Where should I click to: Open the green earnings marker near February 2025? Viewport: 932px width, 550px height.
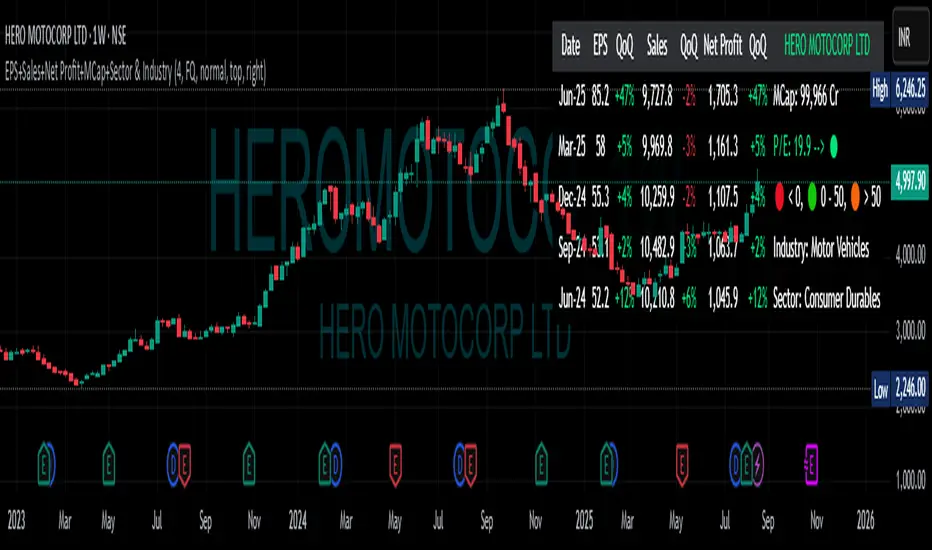(606, 464)
